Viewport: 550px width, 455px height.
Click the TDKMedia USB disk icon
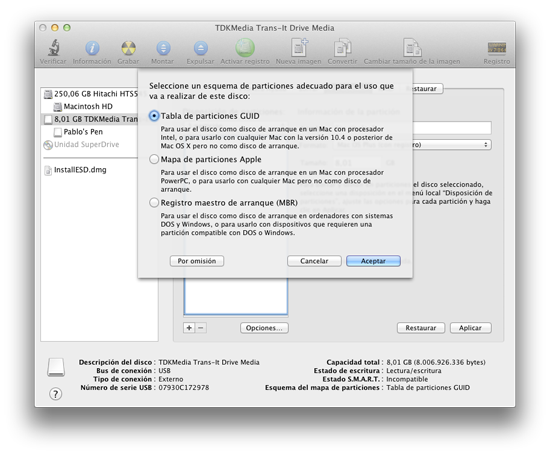coord(48,120)
